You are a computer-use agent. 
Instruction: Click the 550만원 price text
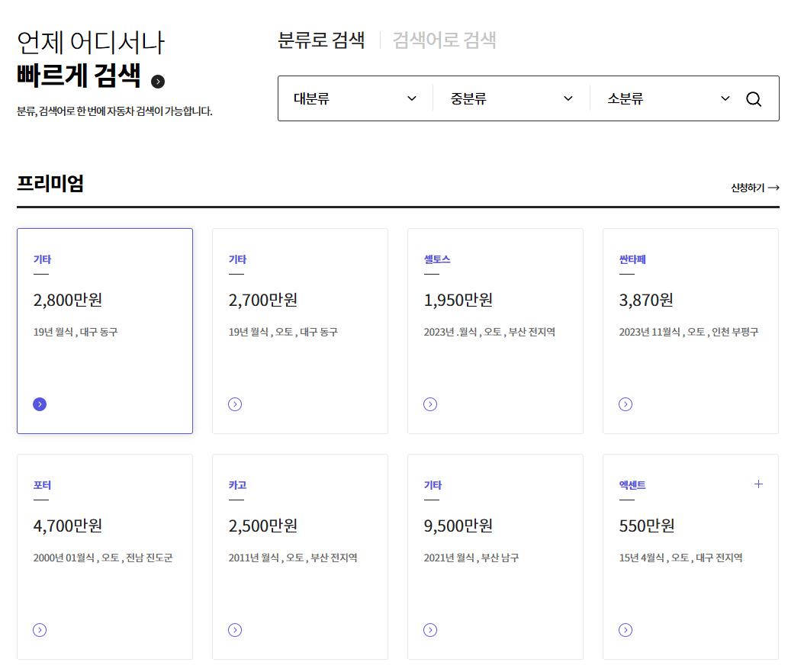(x=647, y=526)
